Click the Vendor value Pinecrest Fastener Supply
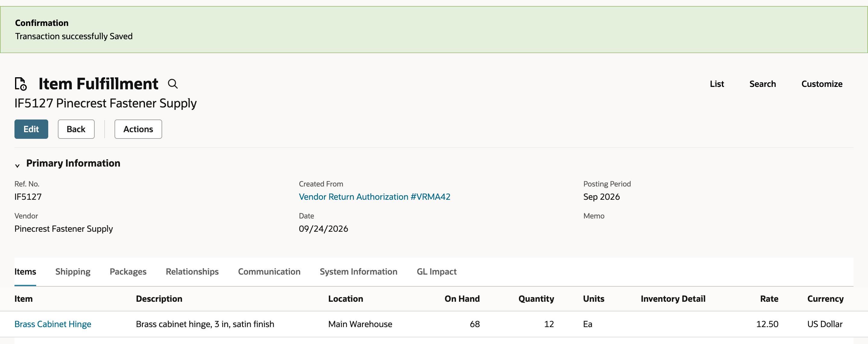This screenshot has height=344, width=868. coord(64,229)
